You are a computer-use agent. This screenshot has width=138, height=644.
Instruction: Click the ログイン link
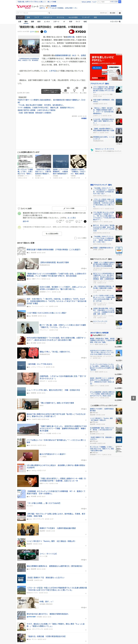42,8
